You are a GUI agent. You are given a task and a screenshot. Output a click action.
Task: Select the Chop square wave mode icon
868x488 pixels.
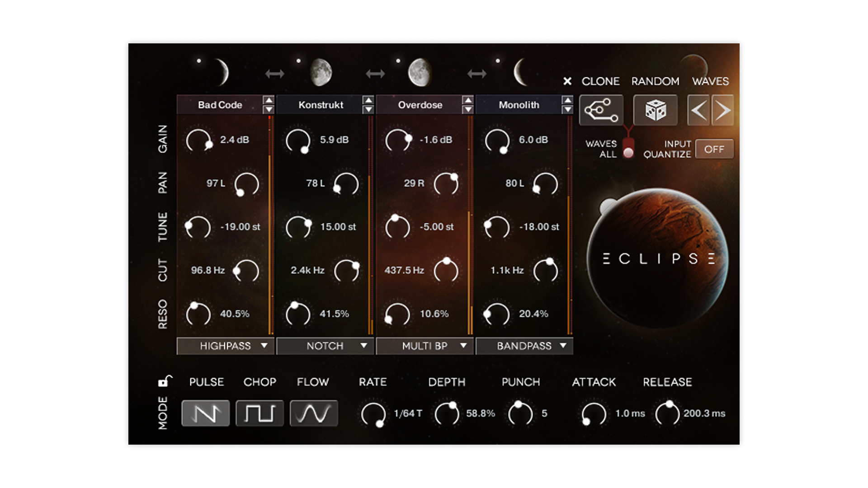coord(259,413)
